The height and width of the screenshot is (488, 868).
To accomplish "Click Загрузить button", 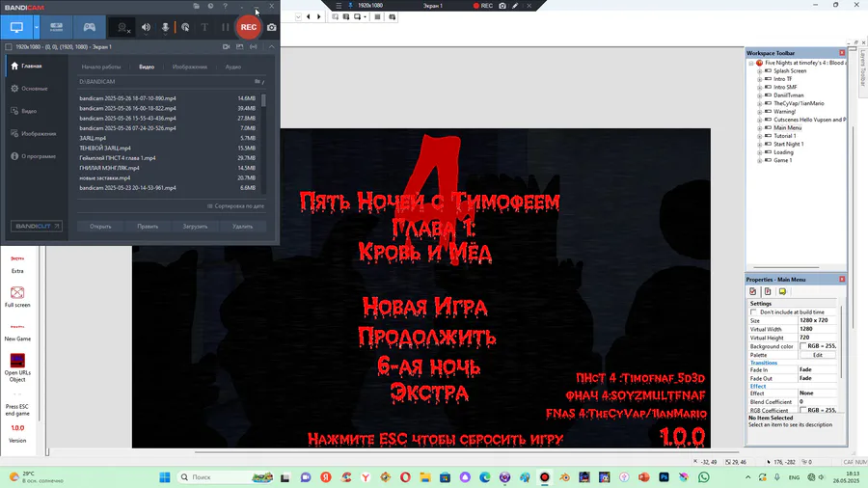I will (x=195, y=227).
